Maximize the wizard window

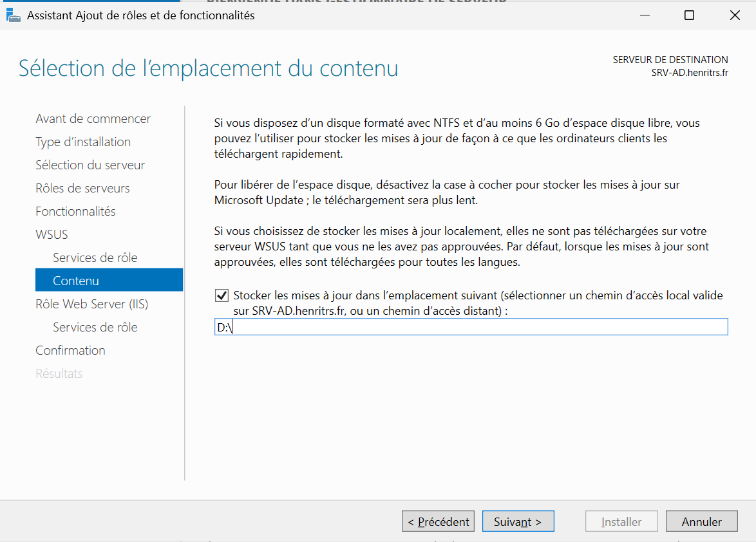pos(690,15)
